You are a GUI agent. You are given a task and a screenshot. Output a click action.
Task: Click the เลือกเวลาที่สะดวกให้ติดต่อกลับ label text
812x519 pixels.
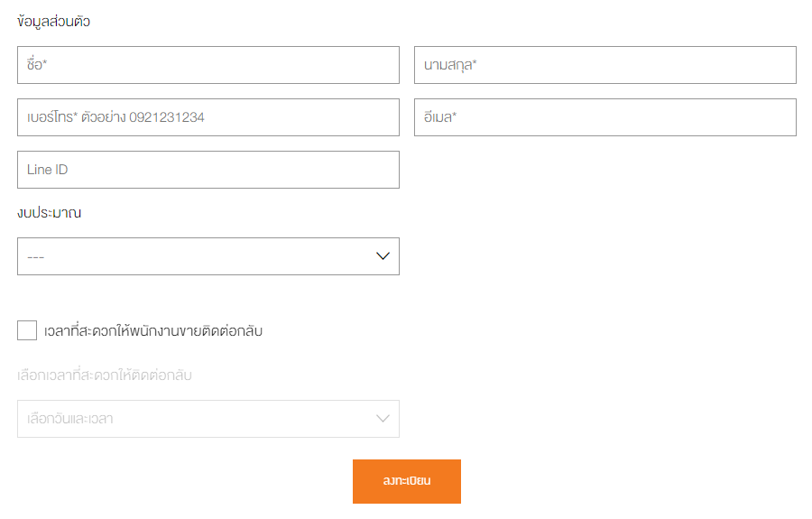[105, 375]
